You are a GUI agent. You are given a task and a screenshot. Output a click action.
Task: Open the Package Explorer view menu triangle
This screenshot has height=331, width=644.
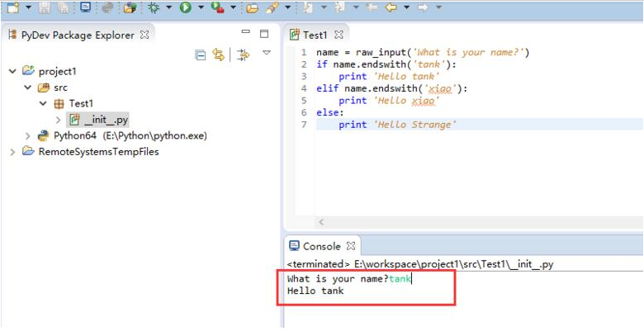[x=267, y=53]
